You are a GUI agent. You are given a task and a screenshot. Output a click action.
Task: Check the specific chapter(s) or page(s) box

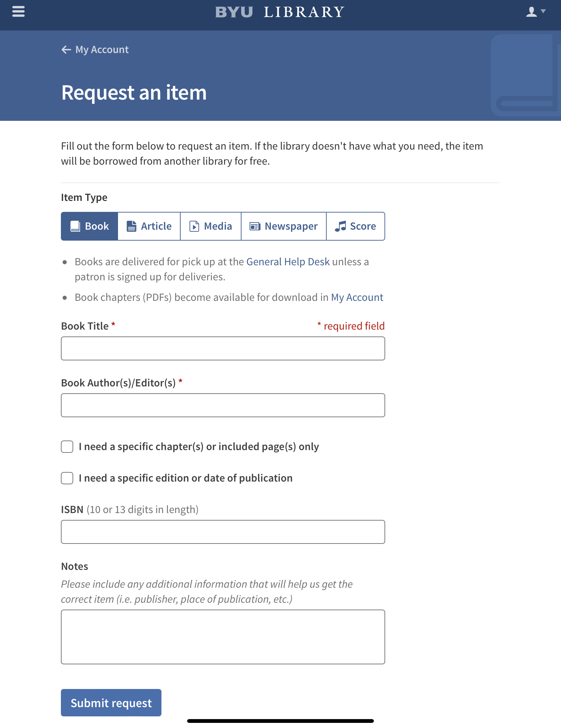[x=67, y=447]
